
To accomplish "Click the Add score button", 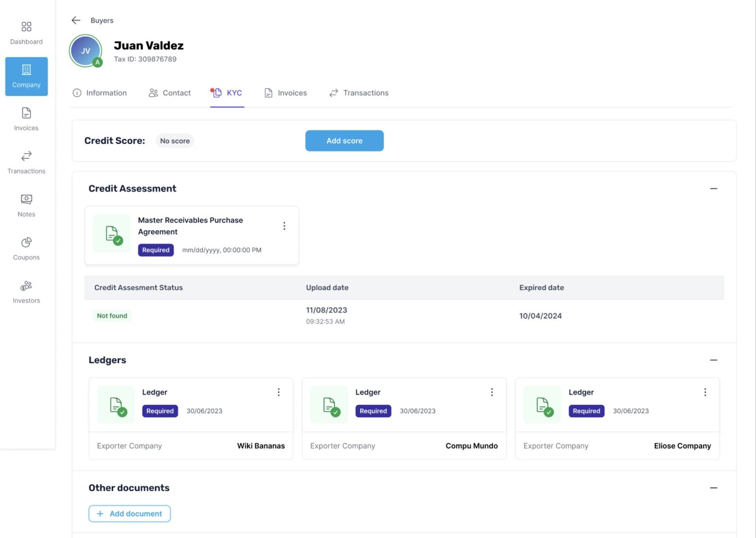I will 344,141.
